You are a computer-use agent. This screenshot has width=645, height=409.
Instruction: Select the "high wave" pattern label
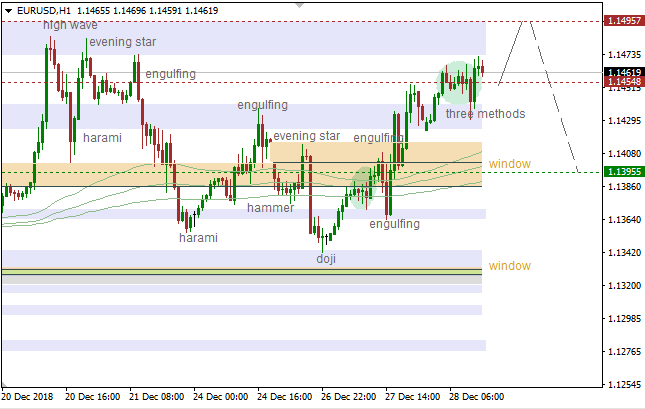pyautogui.click(x=69, y=24)
